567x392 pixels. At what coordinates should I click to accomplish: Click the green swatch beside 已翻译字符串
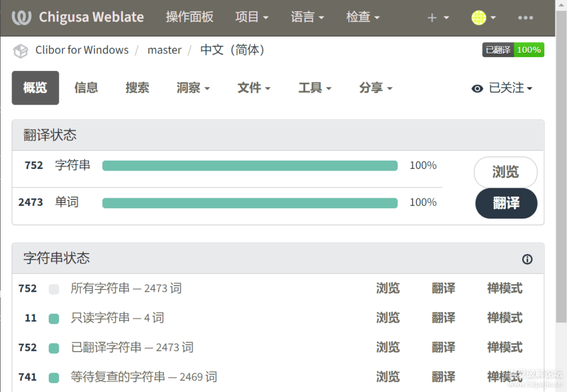click(x=54, y=348)
